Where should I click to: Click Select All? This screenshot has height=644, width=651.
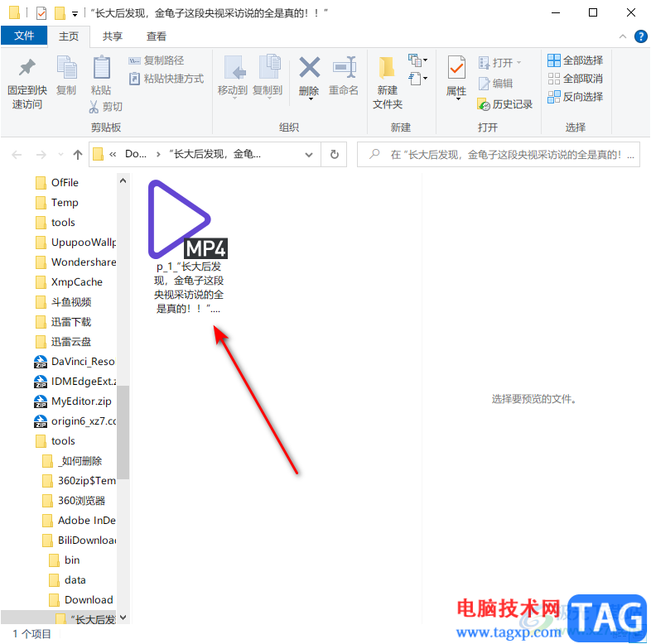576,60
